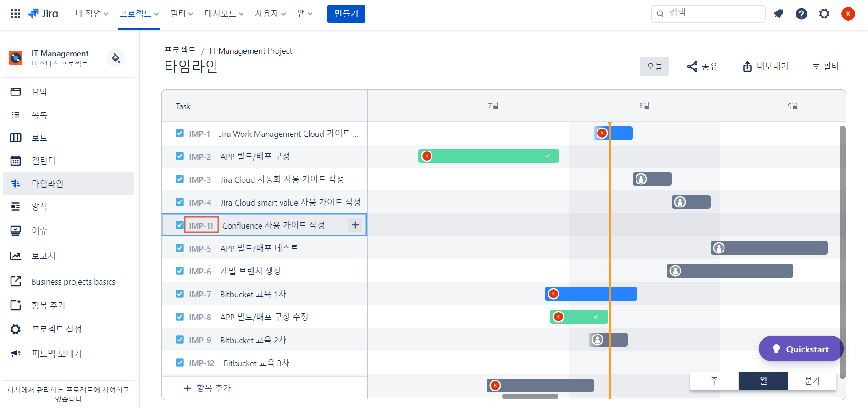Viewport: 868px width, 408px height.
Task: Open 캘린더 calendar icon in sidebar
Action: click(x=16, y=161)
